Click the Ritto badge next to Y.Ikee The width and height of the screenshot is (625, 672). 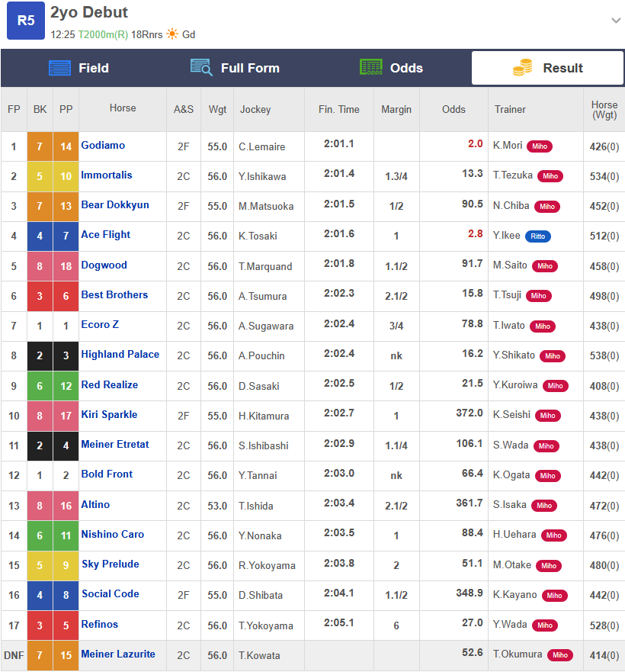(x=537, y=236)
